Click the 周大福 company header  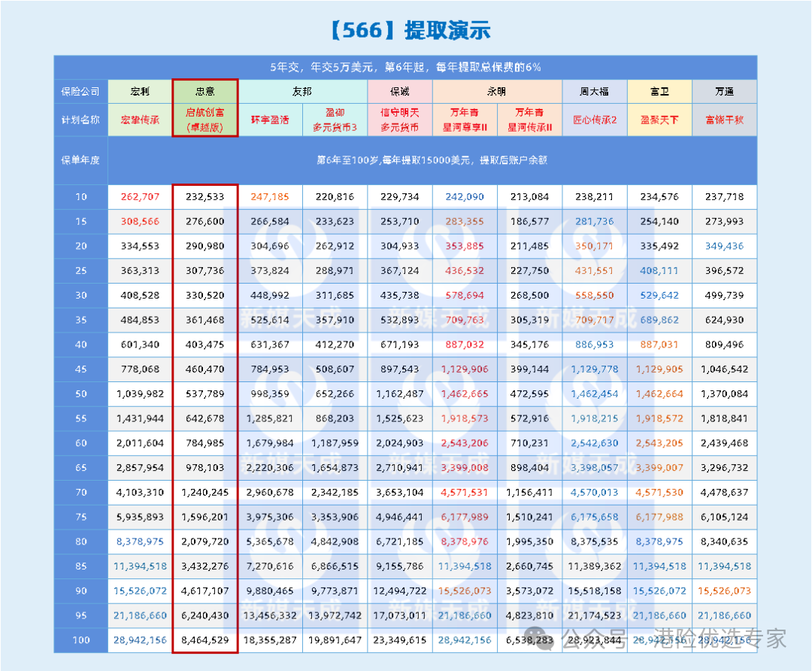[x=595, y=92]
